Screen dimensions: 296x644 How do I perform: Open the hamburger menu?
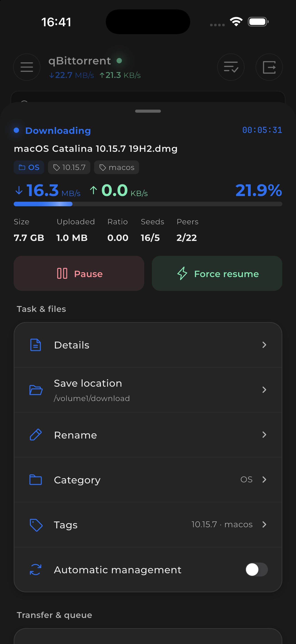pyautogui.click(x=27, y=67)
